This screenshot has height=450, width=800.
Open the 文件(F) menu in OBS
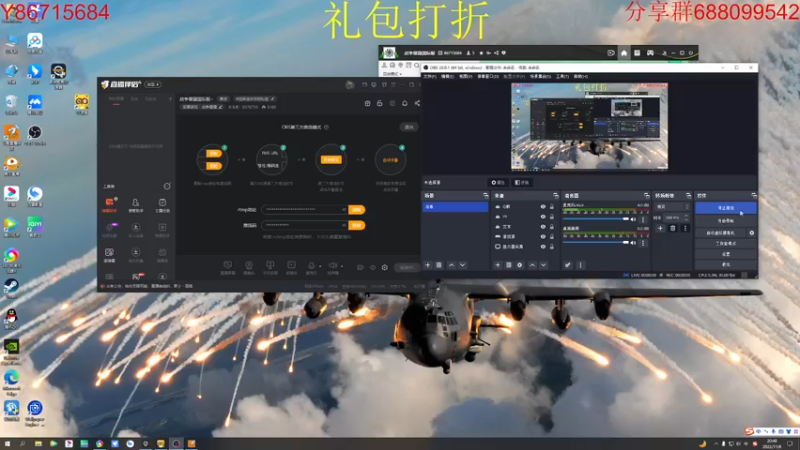coord(430,77)
